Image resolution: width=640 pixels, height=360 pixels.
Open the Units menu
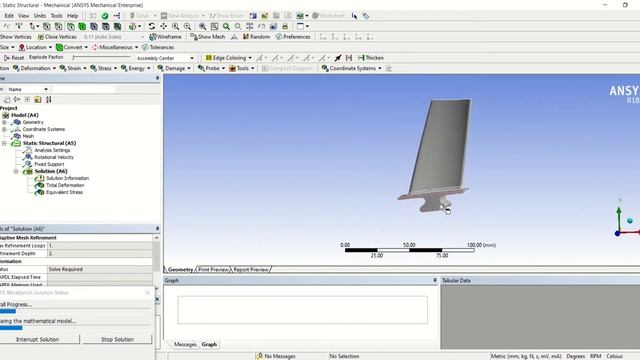pos(40,16)
